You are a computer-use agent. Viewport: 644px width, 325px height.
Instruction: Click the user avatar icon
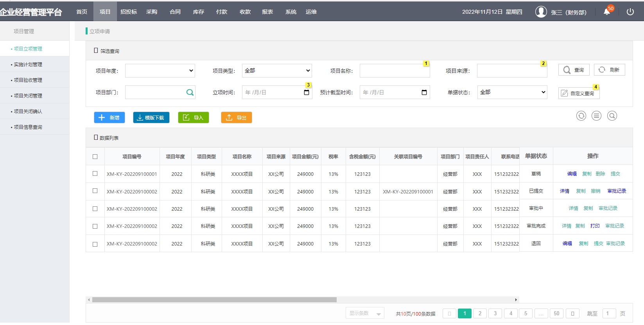point(541,12)
